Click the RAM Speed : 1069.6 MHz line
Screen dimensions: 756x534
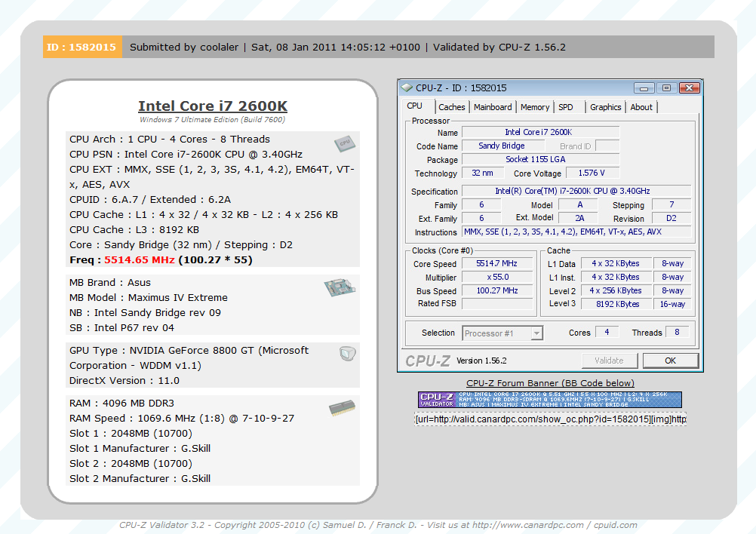point(182,419)
